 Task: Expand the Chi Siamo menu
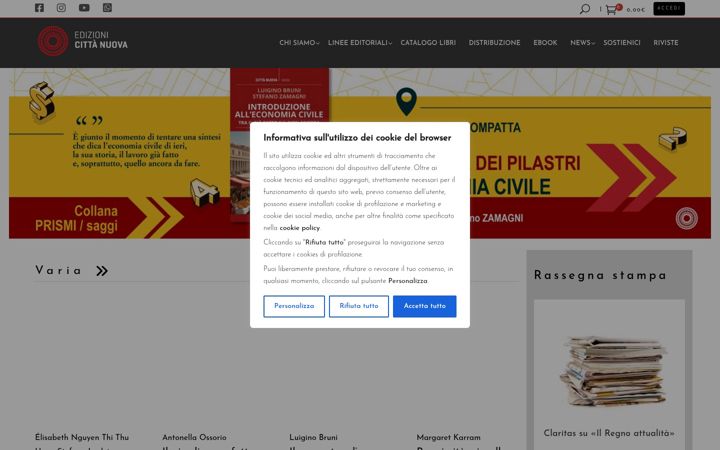[x=299, y=43]
